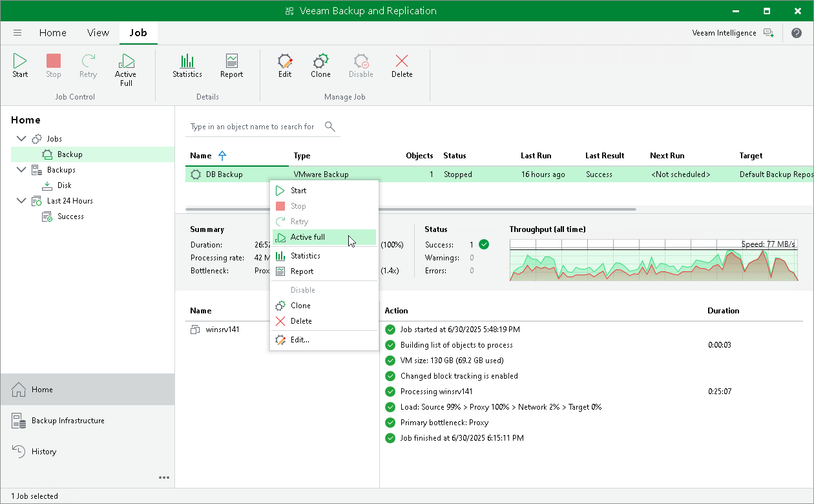
Task: Choose Statistics in the context menu
Action: 324,256
